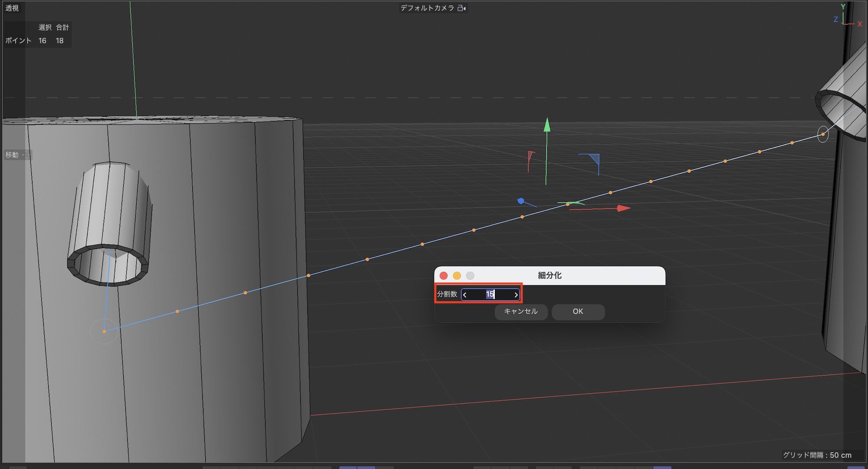Image resolution: width=868 pixels, height=469 pixels.
Task: Close the 細分化 dialog with red button
Action: 444,276
